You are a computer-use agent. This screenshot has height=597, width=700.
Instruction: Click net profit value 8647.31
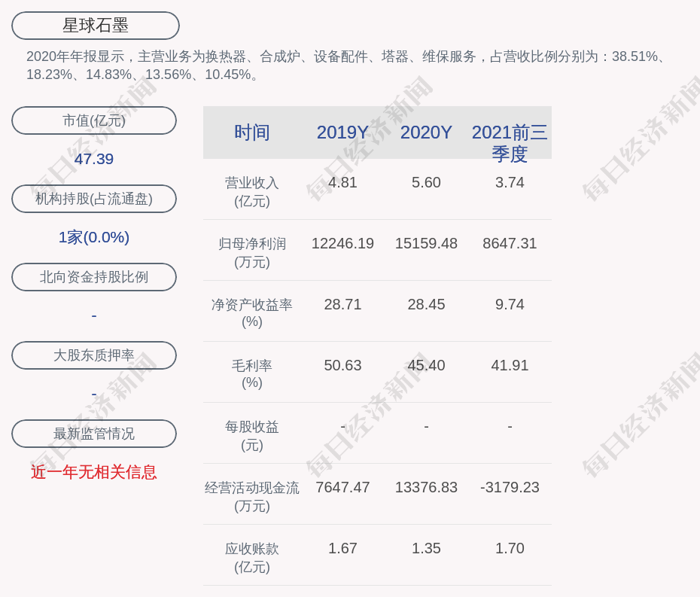[x=510, y=243]
